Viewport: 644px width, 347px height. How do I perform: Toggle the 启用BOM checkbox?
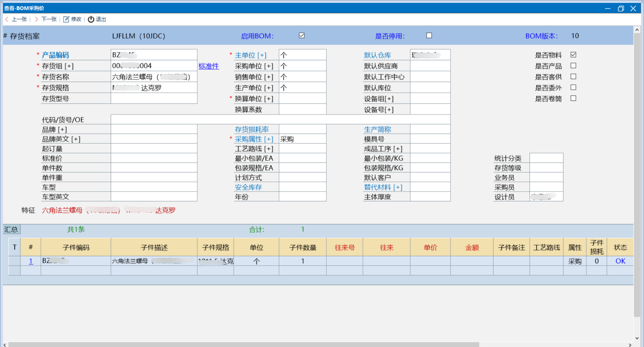coord(302,36)
